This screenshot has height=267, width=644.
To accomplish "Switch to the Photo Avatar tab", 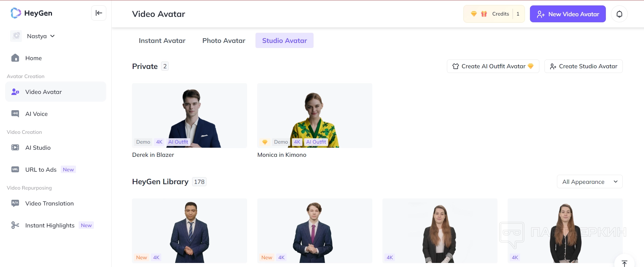I will [x=224, y=41].
